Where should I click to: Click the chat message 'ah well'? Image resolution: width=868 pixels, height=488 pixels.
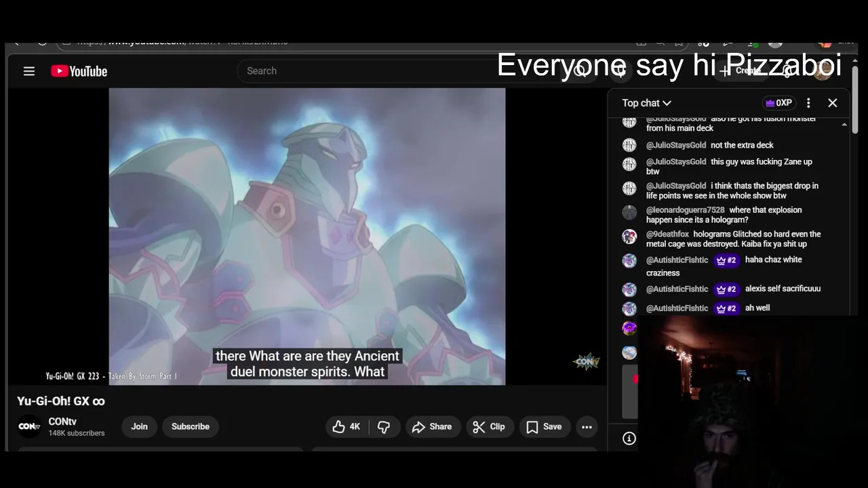click(x=757, y=308)
